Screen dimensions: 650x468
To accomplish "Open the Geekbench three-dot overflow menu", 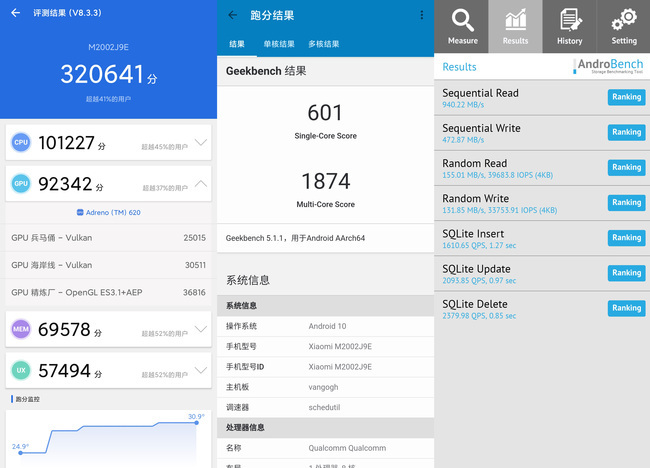I will click(x=422, y=15).
